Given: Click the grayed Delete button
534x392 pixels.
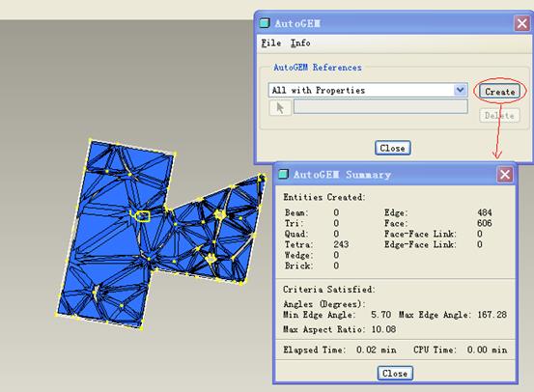Looking at the screenshot, I should coord(499,116).
